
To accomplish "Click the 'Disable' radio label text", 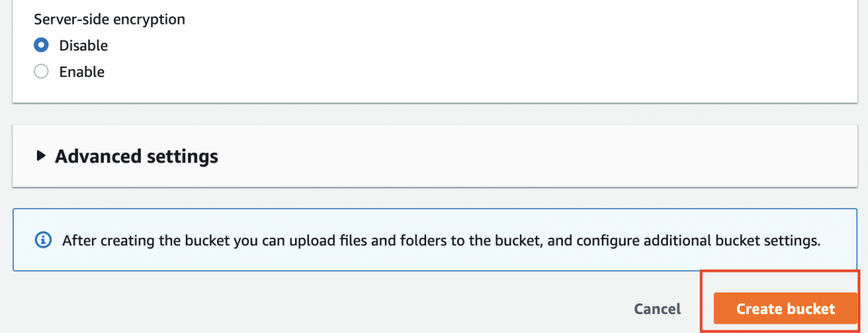I will (x=83, y=46).
